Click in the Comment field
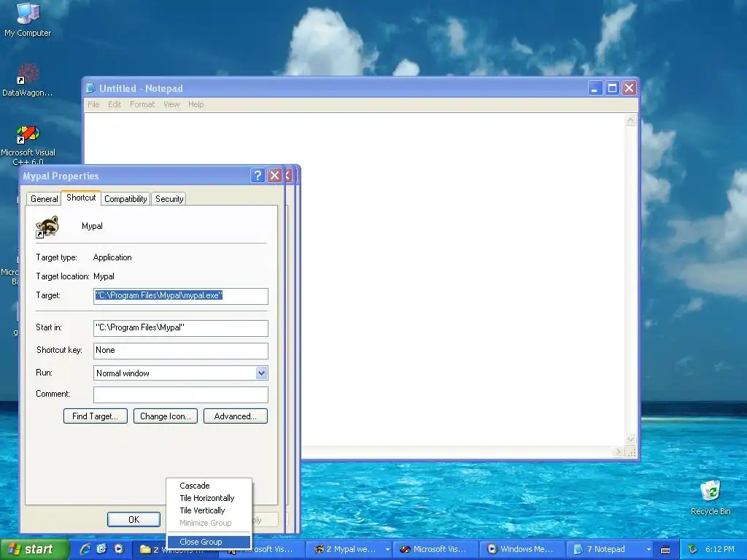The width and height of the screenshot is (747, 560). (181, 394)
